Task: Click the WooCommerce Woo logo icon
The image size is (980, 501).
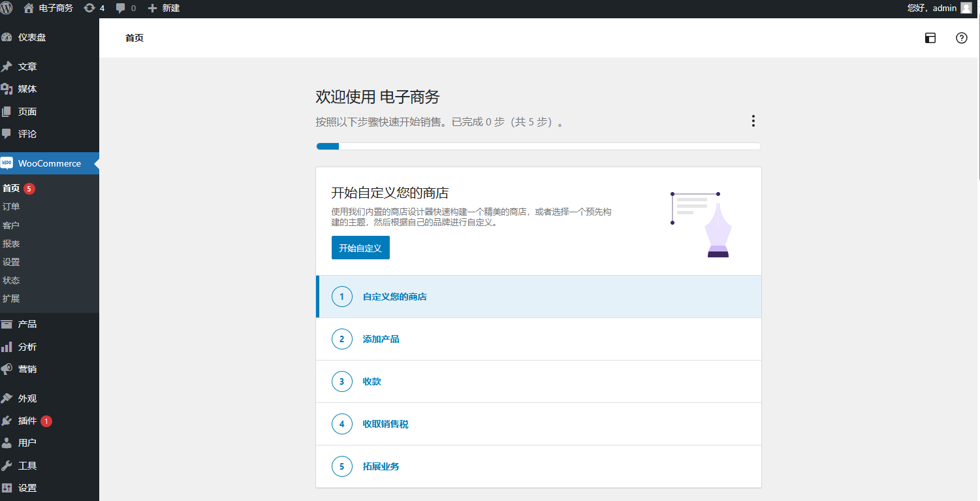Action: (x=7, y=163)
